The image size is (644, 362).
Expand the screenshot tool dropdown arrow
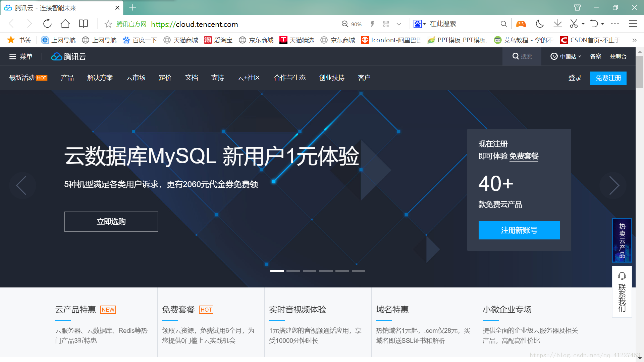pyautogui.click(x=583, y=24)
